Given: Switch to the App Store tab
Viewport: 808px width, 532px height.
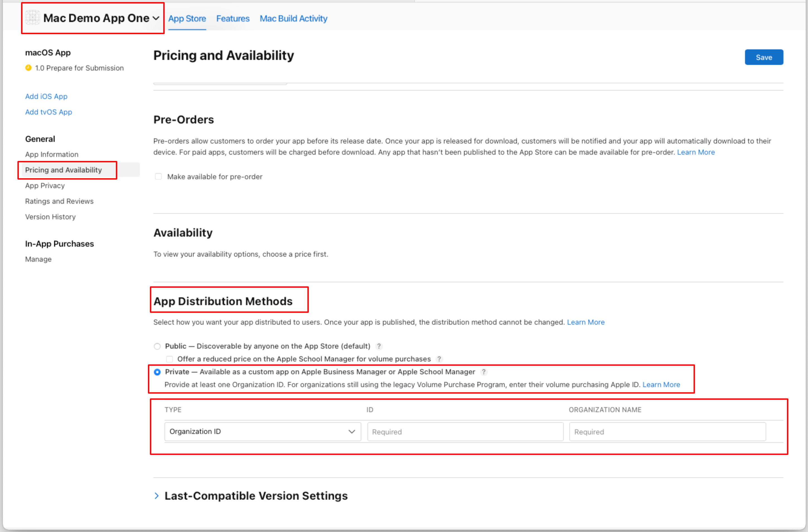Looking at the screenshot, I should point(187,19).
